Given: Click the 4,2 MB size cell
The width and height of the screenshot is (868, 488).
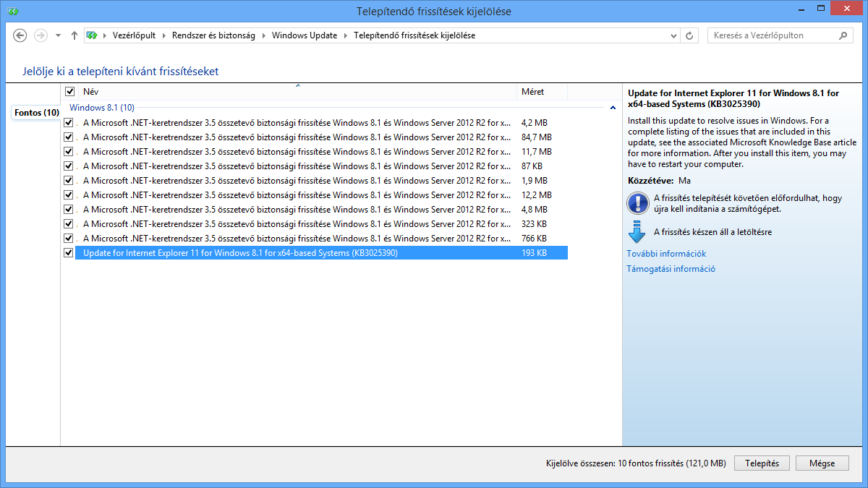Looking at the screenshot, I should click(535, 123).
